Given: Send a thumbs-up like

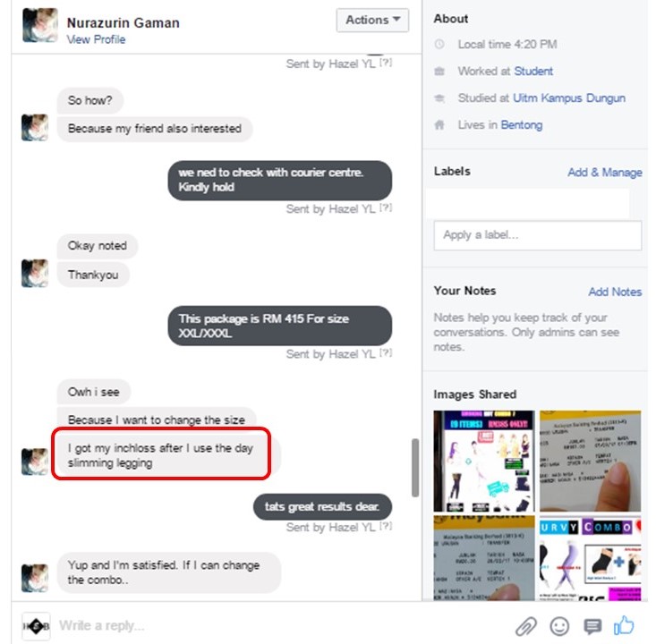Looking at the screenshot, I should pos(624,625).
